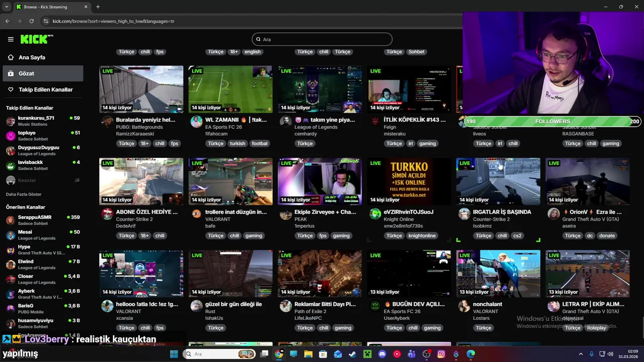Screen dimensions: 644x362
Task: Open Buralarda yeniyiz PUBG stream thumbnail
Action: (x=141, y=89)
